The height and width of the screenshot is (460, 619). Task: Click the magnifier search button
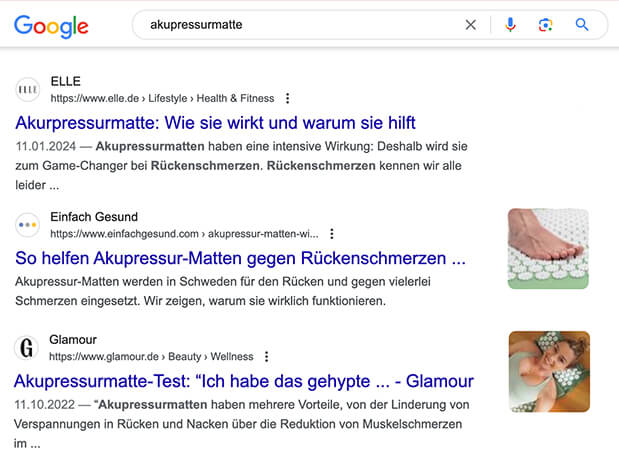(582, 25)
